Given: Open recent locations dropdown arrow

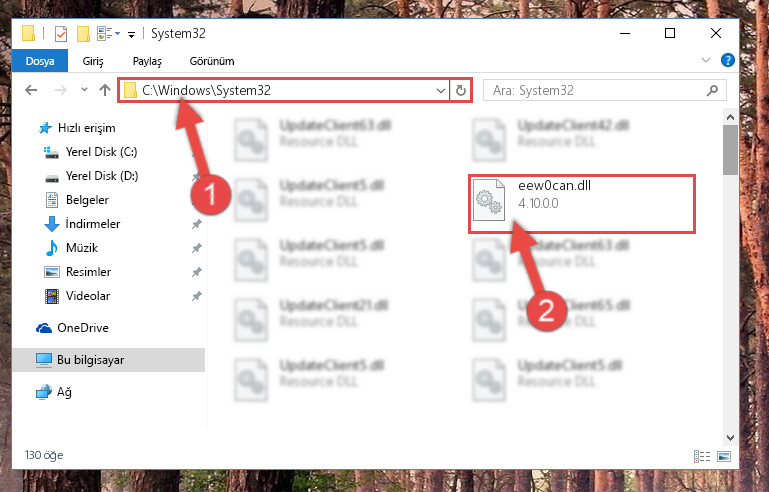Looking at the screenshot, I should 84,90.
